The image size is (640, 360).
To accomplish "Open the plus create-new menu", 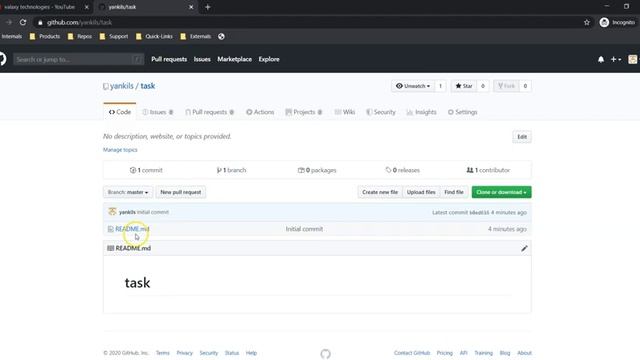I will click(x=616, y=60).
